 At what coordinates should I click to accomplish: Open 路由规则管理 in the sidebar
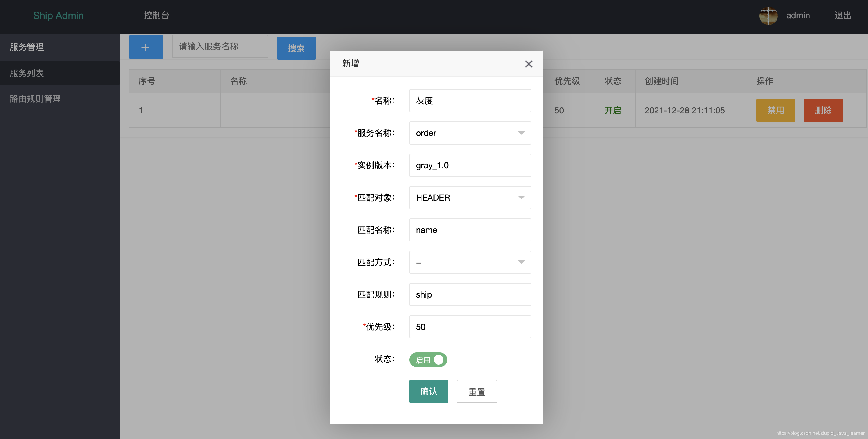pyautogui.click(x=35, y=99)
